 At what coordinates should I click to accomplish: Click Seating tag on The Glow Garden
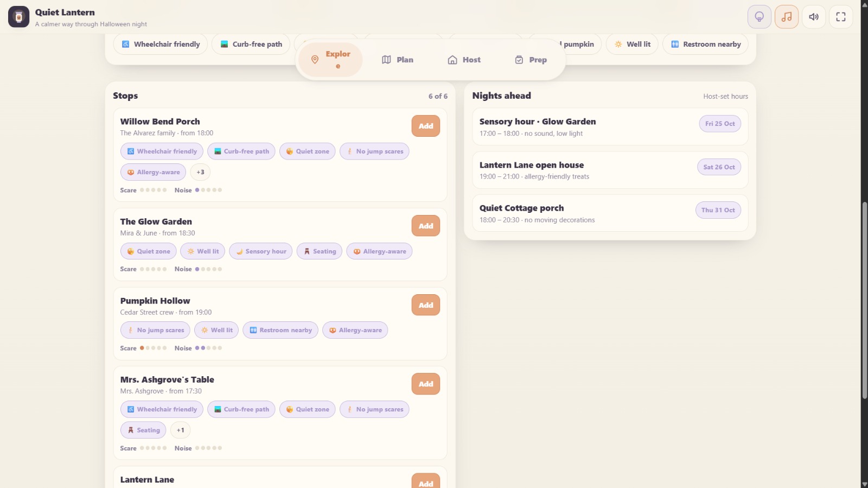click(x=319, y=251)
